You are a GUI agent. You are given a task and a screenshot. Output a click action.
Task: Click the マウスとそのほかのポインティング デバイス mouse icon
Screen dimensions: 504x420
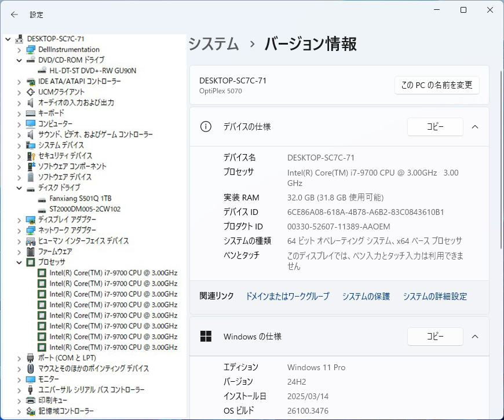[31, 368]
